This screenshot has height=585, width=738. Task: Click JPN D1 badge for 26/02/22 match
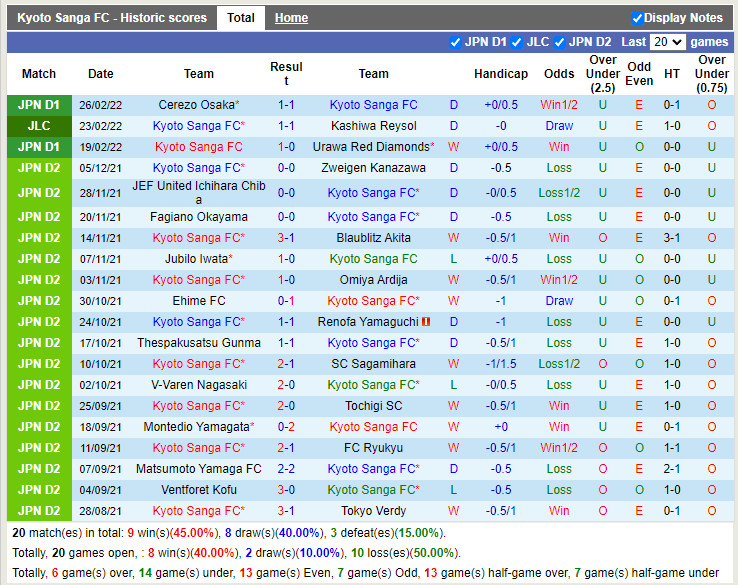(39, 105)
